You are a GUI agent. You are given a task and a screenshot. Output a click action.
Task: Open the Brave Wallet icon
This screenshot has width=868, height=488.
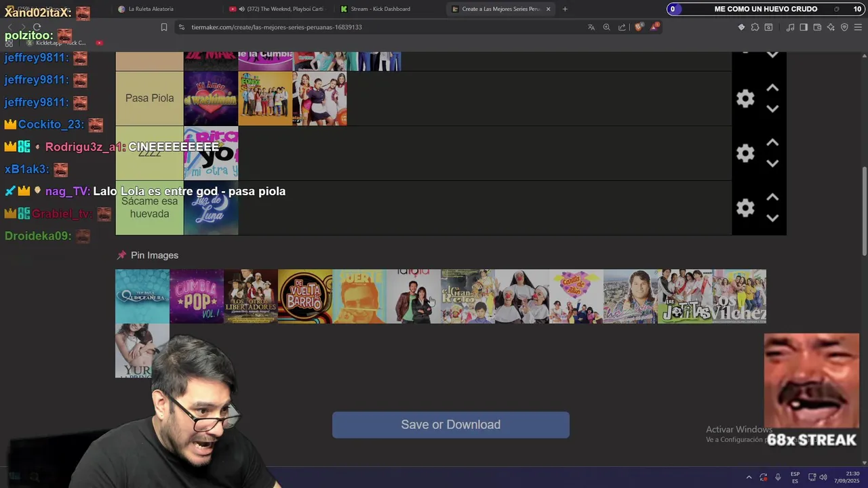(817, 27)
